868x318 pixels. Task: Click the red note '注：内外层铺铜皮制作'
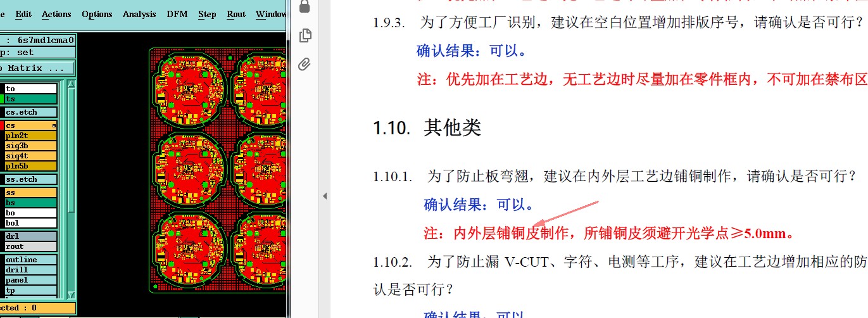tap(496, 233)
